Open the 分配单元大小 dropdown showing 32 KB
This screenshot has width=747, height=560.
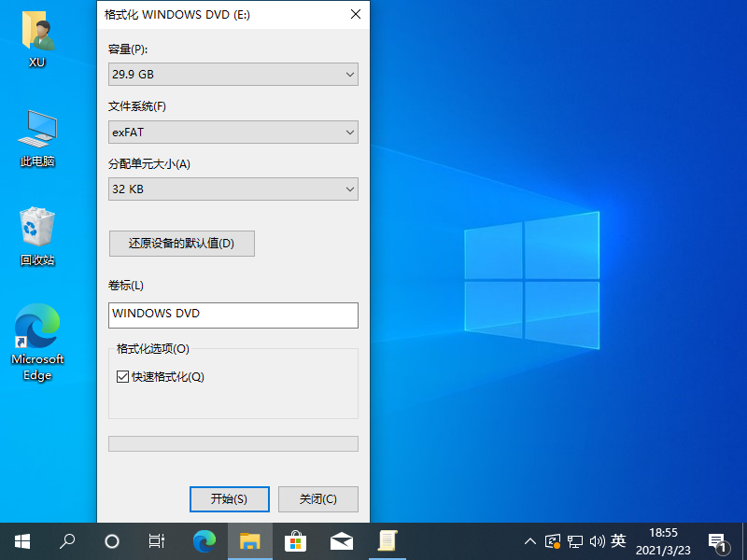[x=233, y=189]
